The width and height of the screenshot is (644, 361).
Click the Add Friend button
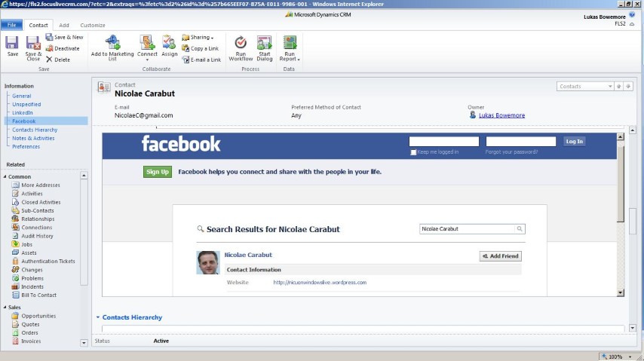point(500,256)
